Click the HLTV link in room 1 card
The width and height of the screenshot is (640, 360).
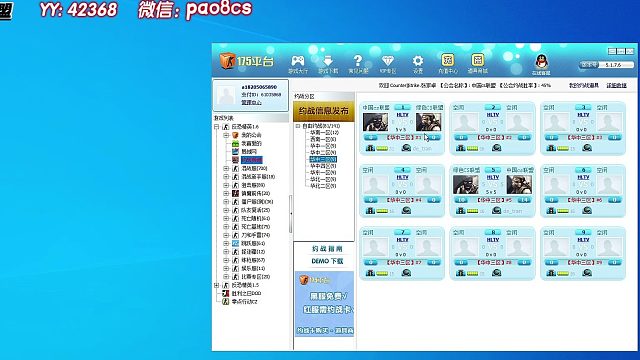pyautogui.click(x=402, y=115)
